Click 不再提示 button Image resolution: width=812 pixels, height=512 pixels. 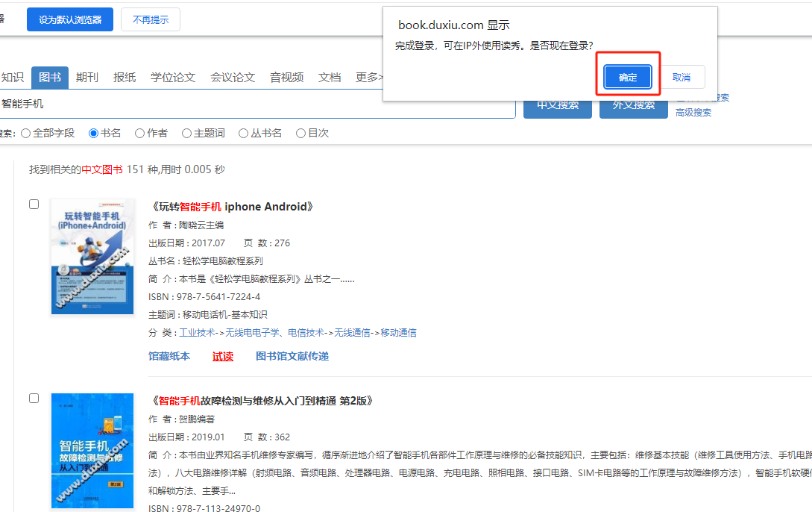[151, 19]
